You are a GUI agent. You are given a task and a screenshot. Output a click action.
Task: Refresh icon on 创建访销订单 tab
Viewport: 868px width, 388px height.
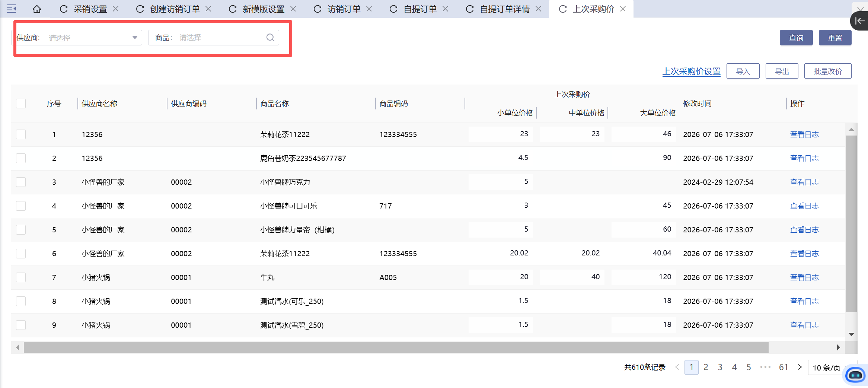[x=140, y=9]
